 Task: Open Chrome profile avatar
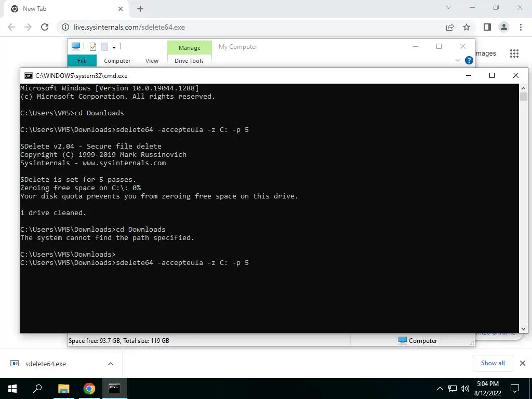(x=504, y=27)
